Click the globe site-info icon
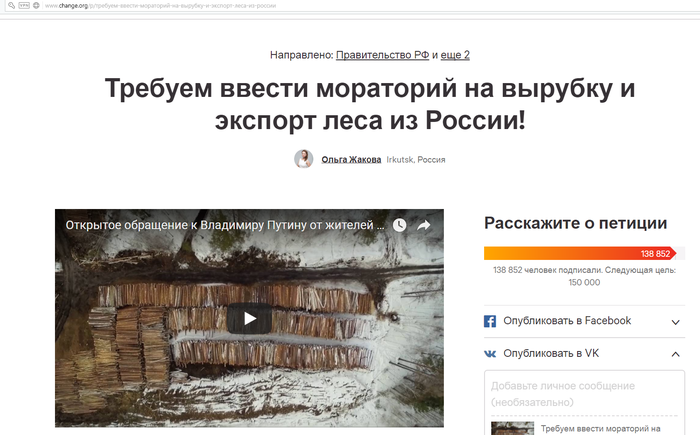The width and height of the screenshot is (700, 435). click(x=36, y=5)
